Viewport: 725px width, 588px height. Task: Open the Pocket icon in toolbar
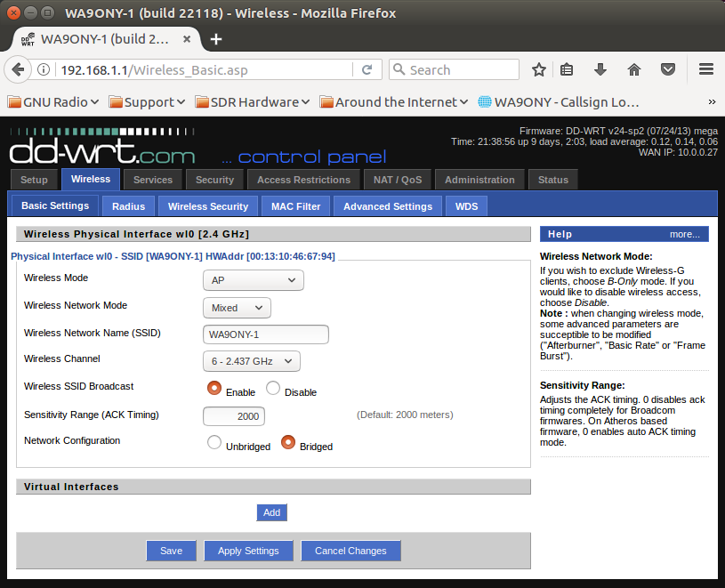tap(668, 69)
